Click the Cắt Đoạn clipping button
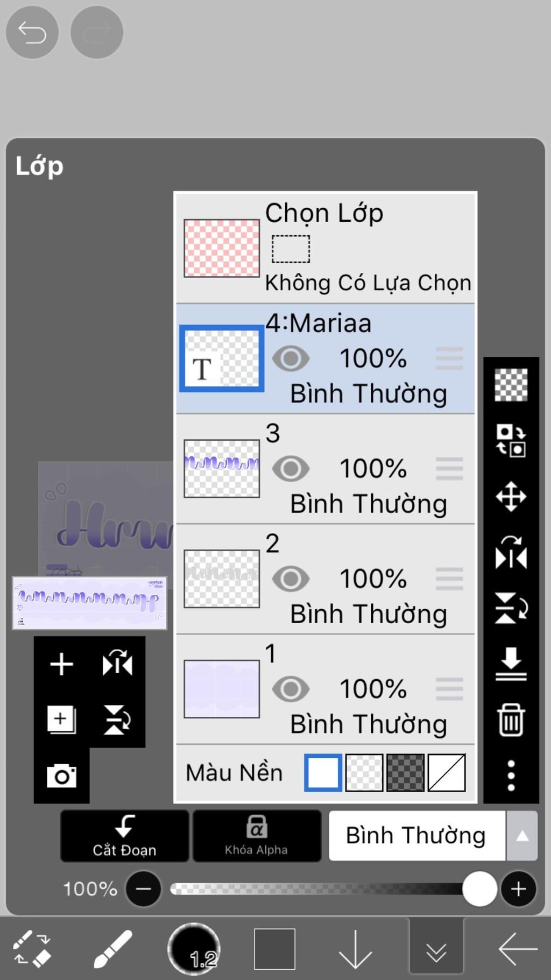551x980 pixels. click(124, 836)
